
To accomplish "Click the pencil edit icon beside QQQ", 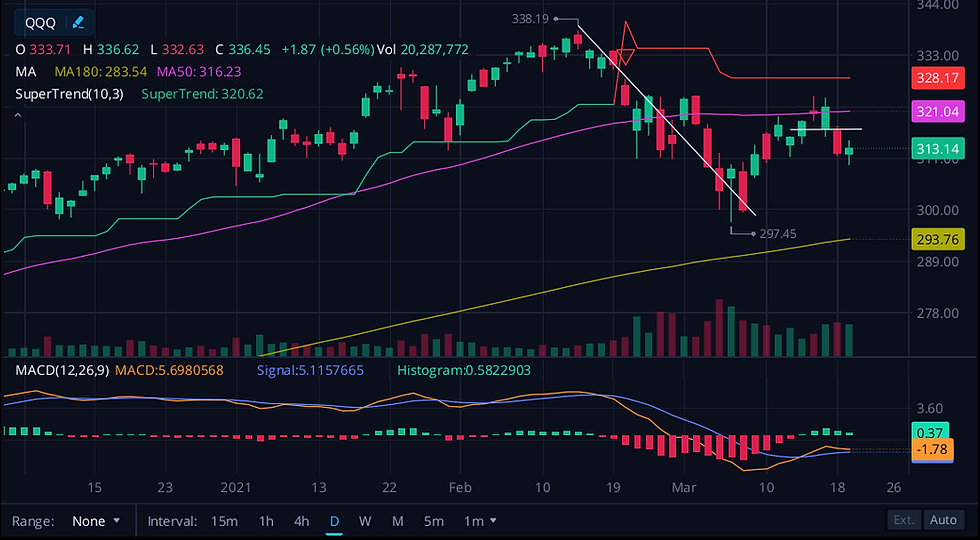I will (78, 23).
